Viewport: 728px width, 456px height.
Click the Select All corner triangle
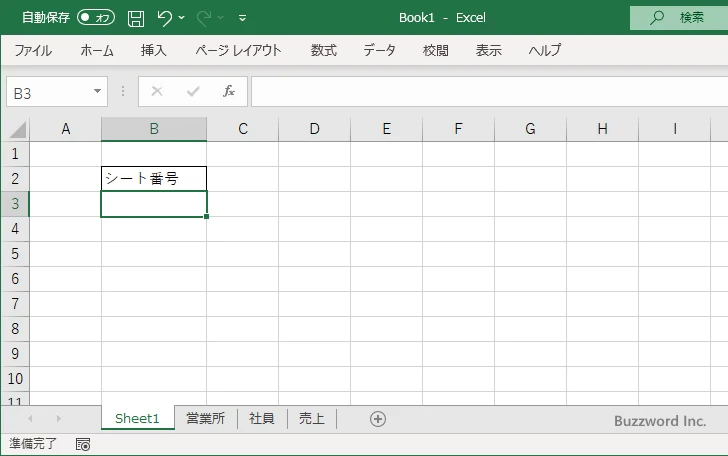pyautogui.click(x=17, y=129)
